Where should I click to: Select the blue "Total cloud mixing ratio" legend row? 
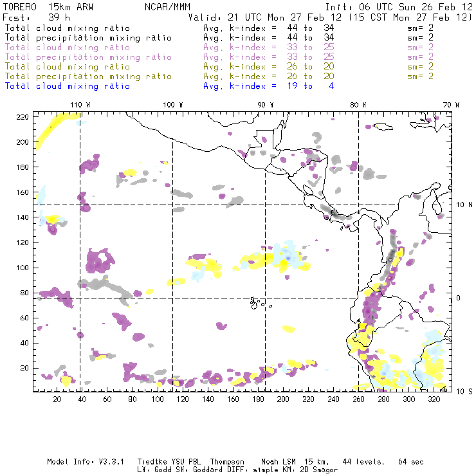click(68, 86)
